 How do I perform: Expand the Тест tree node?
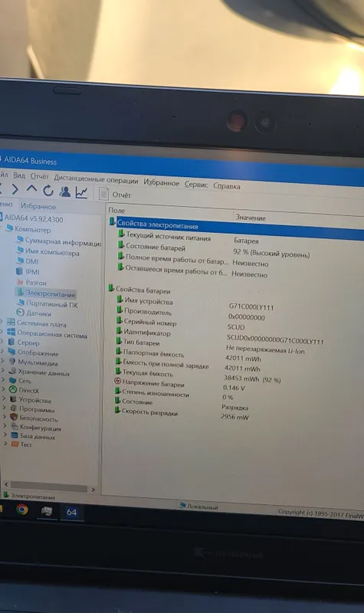5,444
